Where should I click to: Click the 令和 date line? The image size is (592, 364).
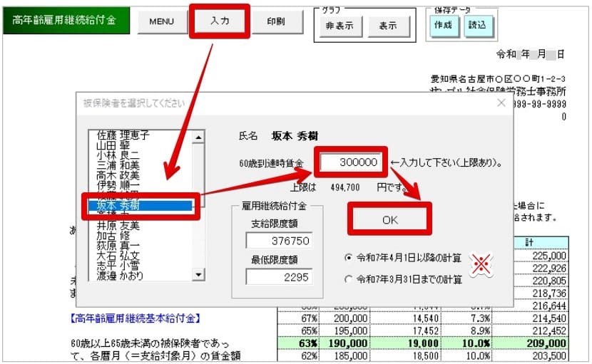(x=530, y=54)
